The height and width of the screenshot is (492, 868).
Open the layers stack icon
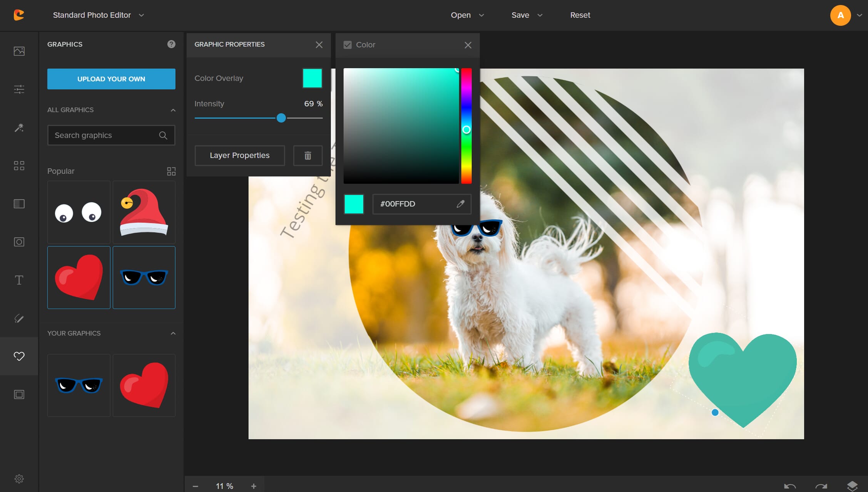tap(852, 486)
